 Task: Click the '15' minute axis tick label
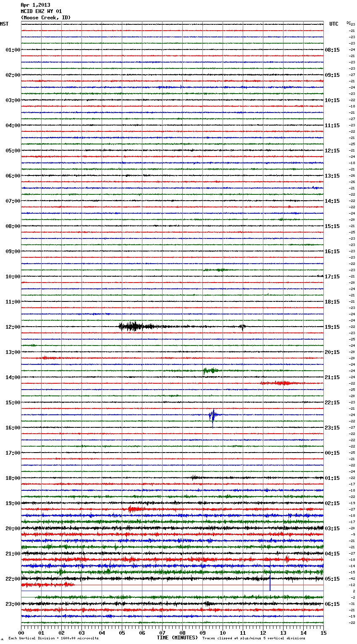(323, 633)
